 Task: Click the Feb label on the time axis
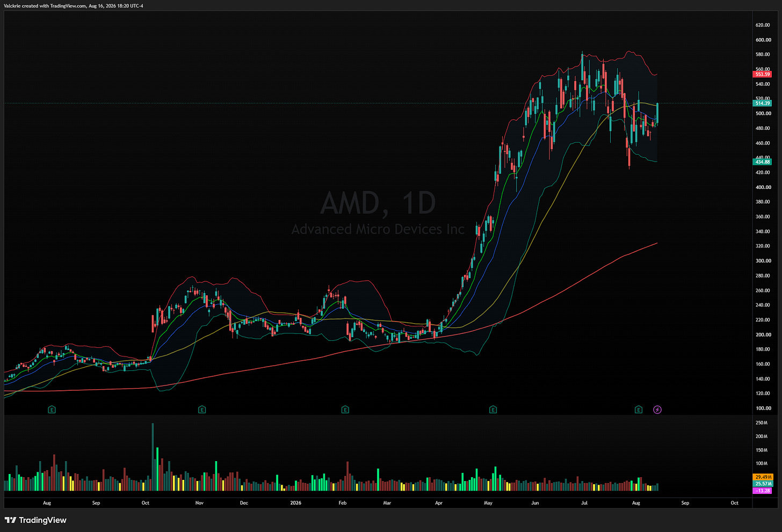click(343, 503)
